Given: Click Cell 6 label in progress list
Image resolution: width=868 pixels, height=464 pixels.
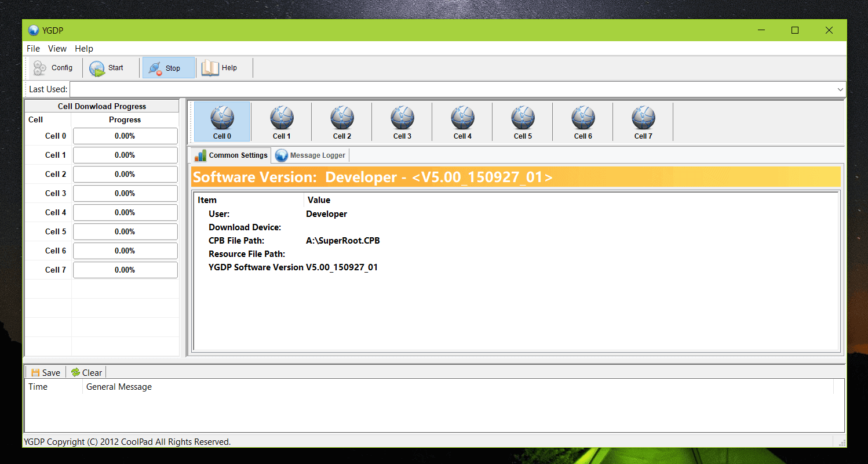Looking at the screenshot, I should pyautogui.click(x=56, y=251).
